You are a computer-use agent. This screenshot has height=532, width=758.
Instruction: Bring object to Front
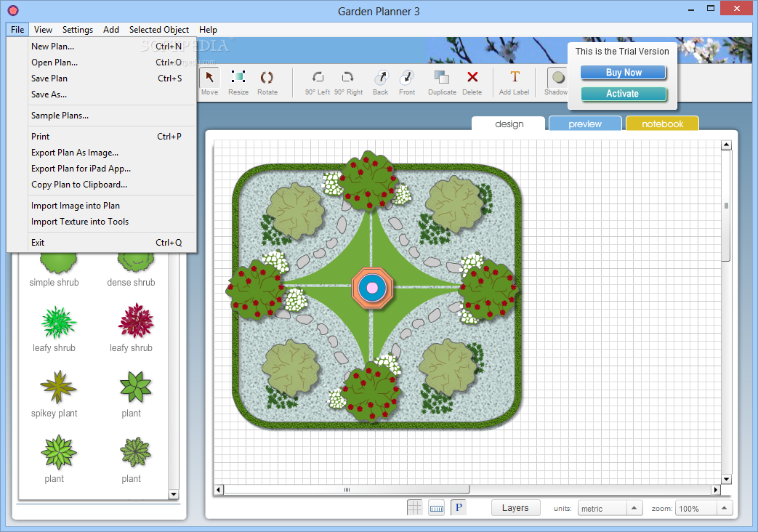coord(407,82)
